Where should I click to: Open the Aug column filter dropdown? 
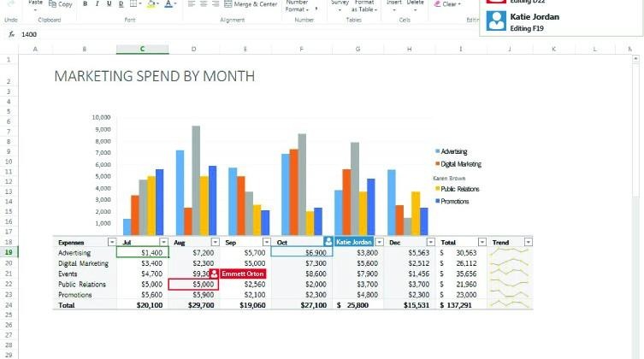point(216,242)
